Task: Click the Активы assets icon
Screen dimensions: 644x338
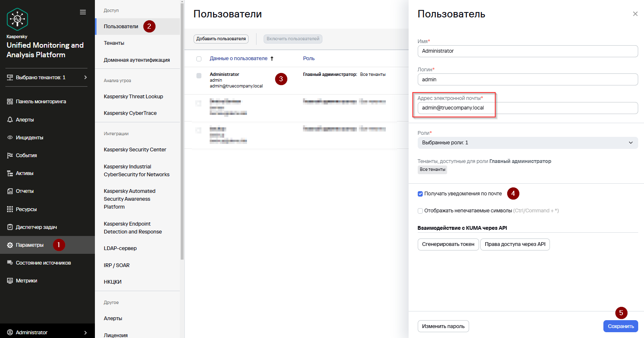Action: 10,173
